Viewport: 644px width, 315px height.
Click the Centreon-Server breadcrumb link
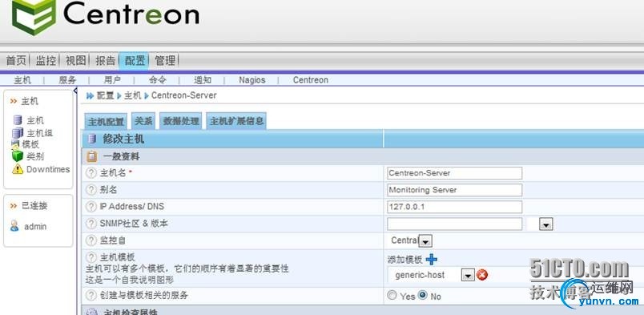pyautogui.click(x=183, y=95)
